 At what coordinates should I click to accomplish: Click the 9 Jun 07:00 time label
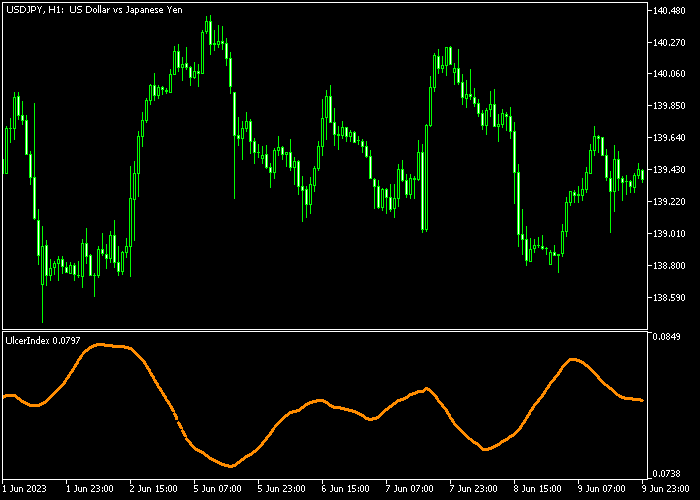[x=601, y=488]
